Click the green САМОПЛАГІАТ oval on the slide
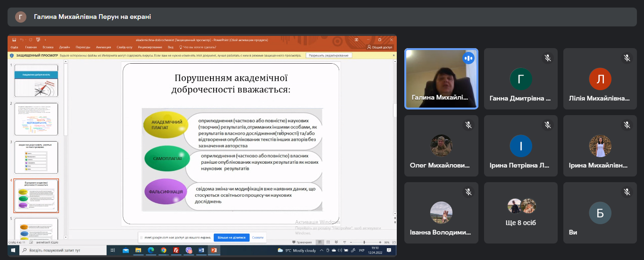This screenshot has height=260, width=644. coord(167,159)
